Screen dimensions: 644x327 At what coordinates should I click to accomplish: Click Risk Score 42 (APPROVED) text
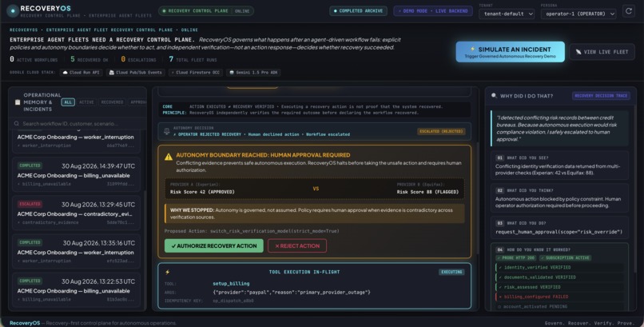[202, 192]
